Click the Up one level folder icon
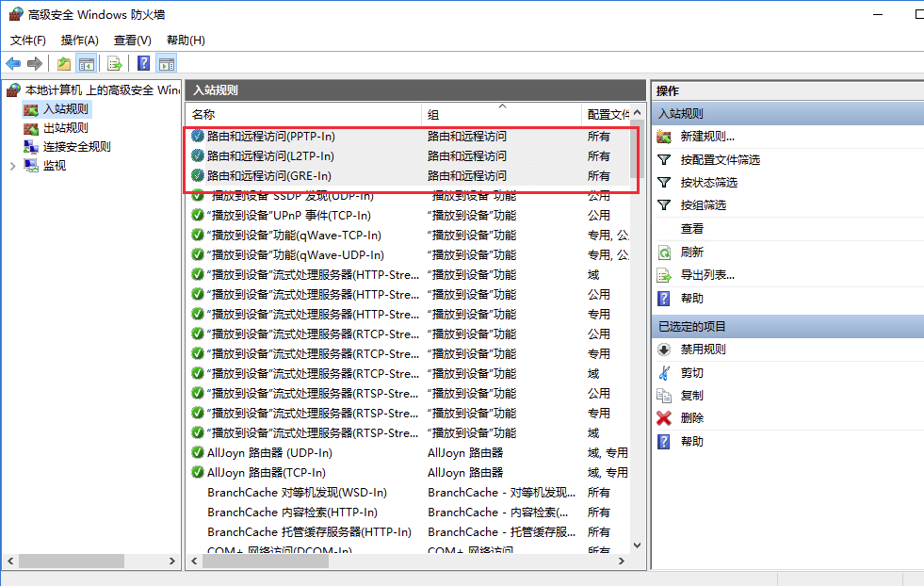 click(x=63, y=63)
